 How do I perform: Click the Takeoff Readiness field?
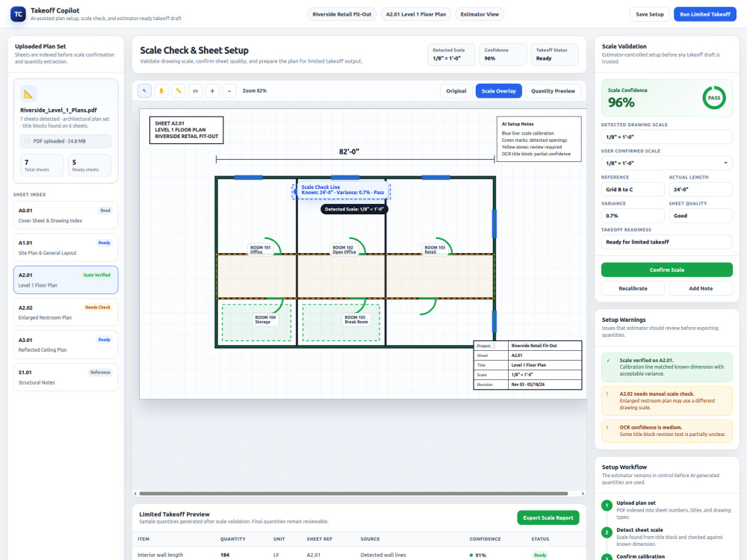click(x=666, y=242)
